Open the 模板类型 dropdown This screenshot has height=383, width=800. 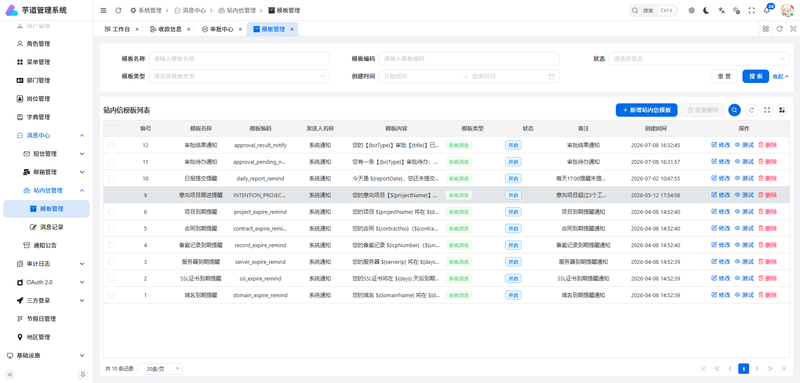(x=239, y=76)
